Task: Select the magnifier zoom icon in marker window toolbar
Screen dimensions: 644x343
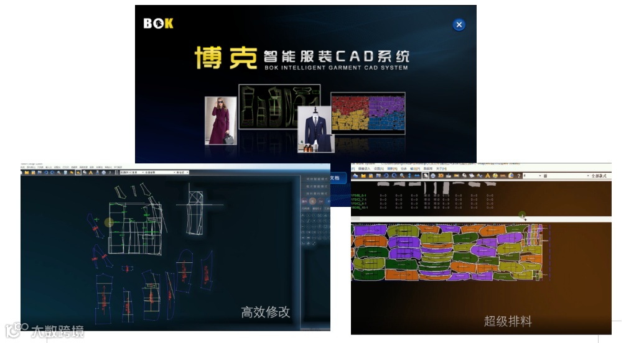Action: tap(402, 176)
